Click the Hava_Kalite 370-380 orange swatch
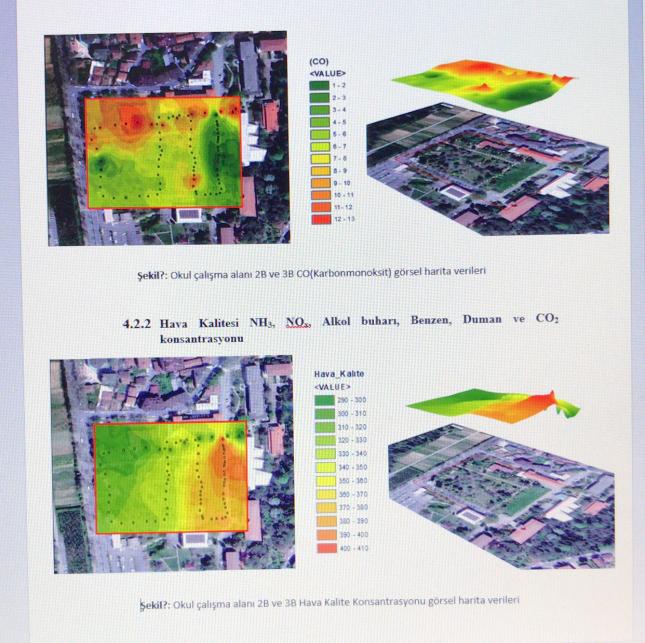This screenshot has height=643, width=645. (325, 508)
